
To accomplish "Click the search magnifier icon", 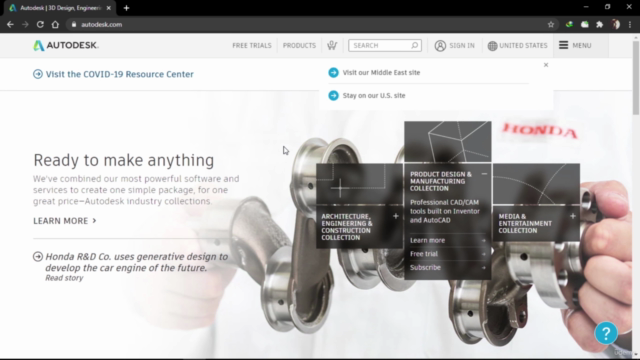I will point(414,45).
